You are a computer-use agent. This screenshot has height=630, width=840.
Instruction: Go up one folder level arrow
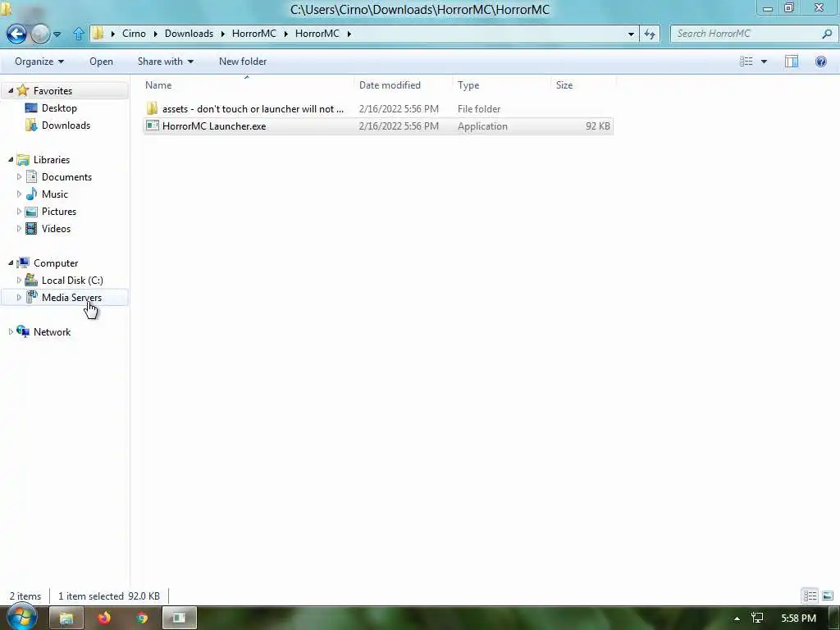(x=78, y=34)
